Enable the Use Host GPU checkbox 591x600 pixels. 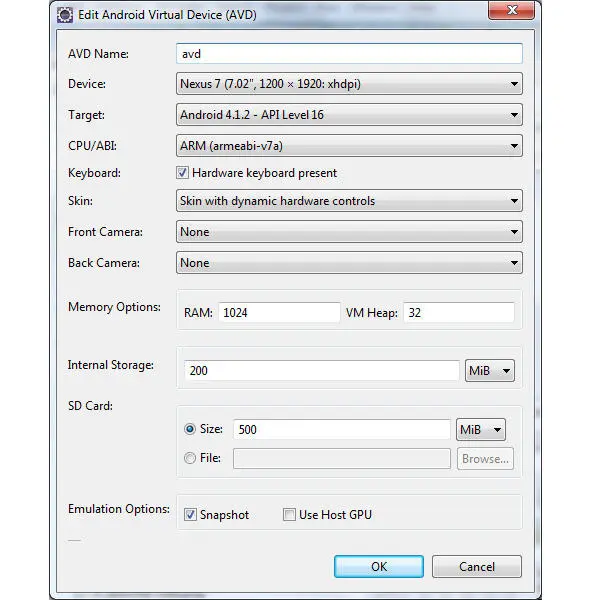click(289, 515)
